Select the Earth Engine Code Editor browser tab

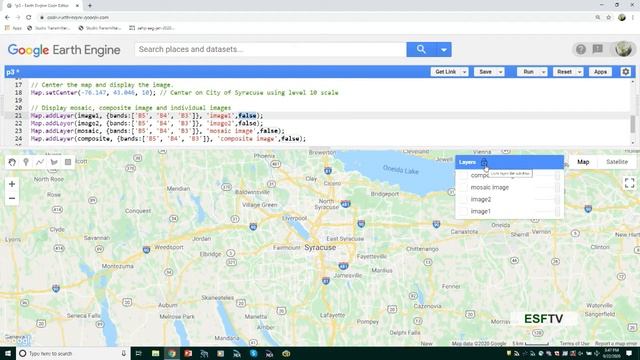(x=42, y=6)
